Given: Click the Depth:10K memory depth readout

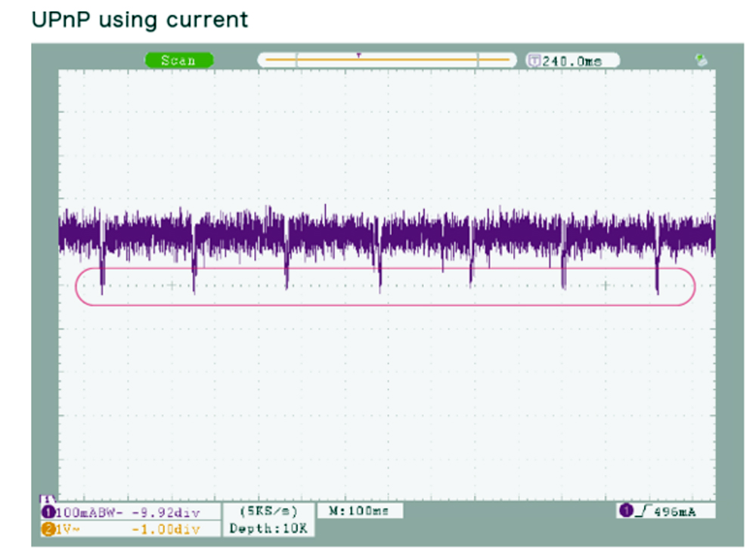Looking at the screenshot, I should 268,529.
